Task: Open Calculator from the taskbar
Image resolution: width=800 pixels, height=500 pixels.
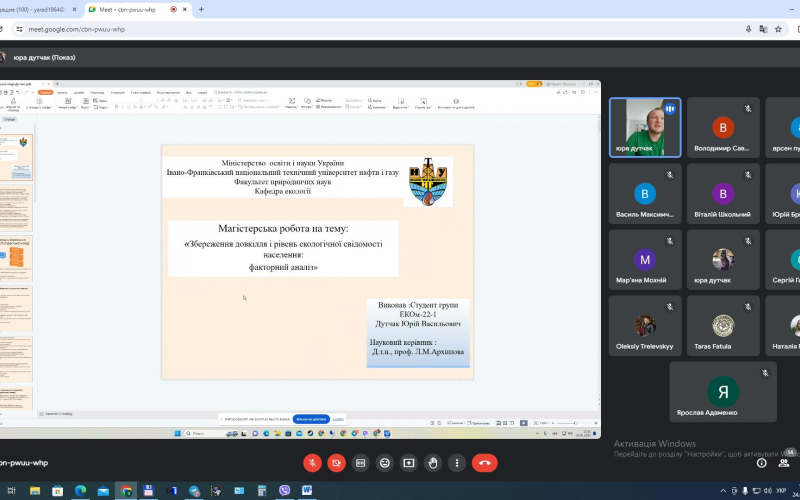Action: click(x=262, y=491)
